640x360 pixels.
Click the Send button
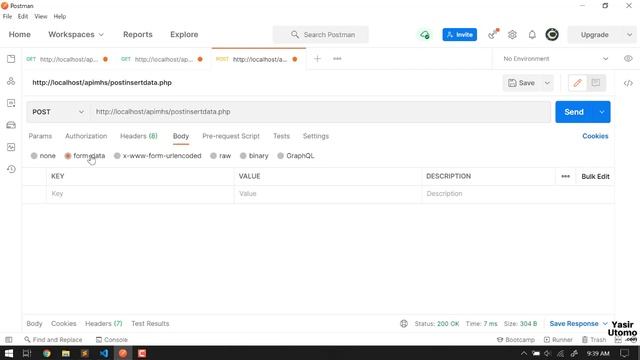tap(574, 112)
